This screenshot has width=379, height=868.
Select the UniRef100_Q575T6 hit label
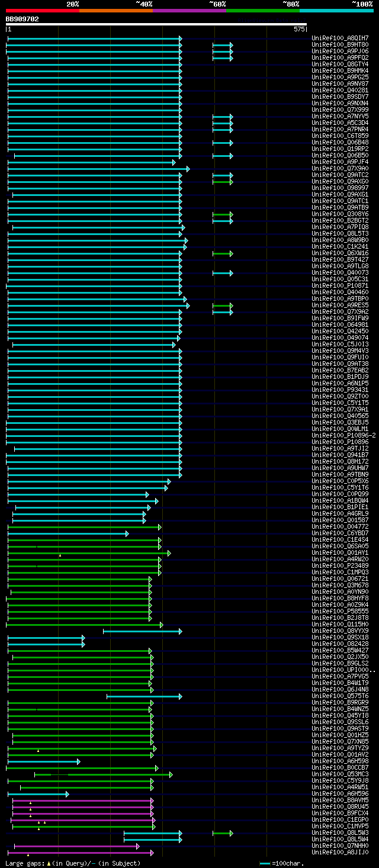click(340, 696)
